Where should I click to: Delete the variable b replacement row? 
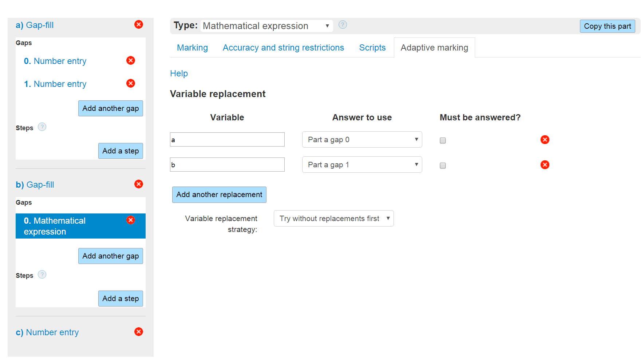point(545,165)
